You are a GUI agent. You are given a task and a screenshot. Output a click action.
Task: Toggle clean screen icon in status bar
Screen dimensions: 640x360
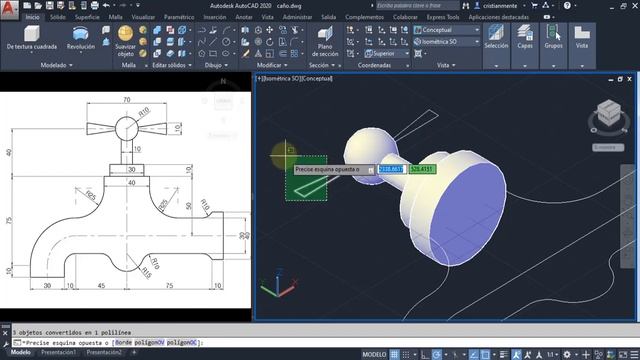coord(623,354)
